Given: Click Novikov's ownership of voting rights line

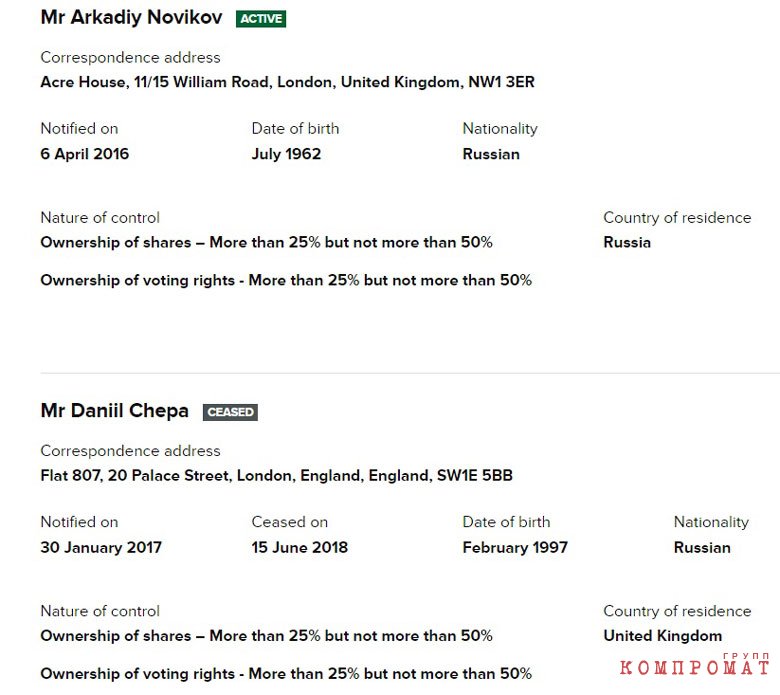Looking at the screenshot, I should pos(286,281).
